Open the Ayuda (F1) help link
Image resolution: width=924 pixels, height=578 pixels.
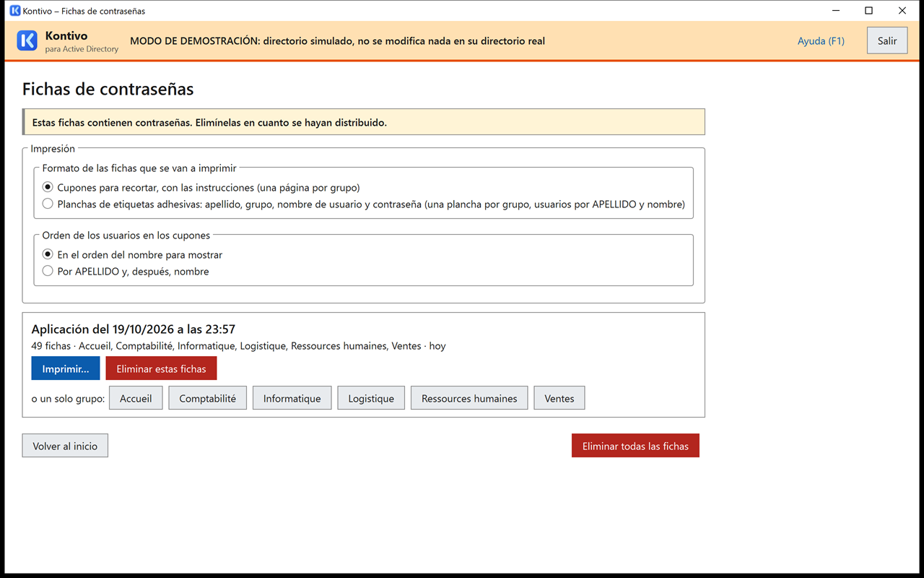click(x=821, y=41)
